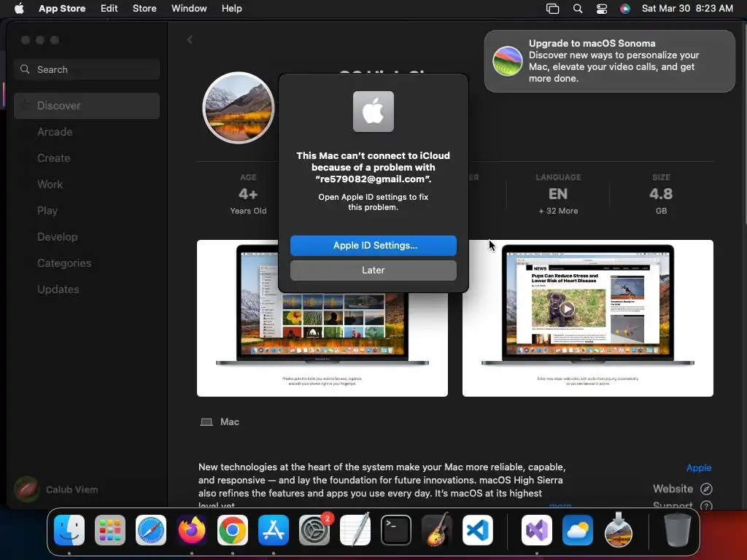Open Control Center in menu bar

click(x=602, y=8)
